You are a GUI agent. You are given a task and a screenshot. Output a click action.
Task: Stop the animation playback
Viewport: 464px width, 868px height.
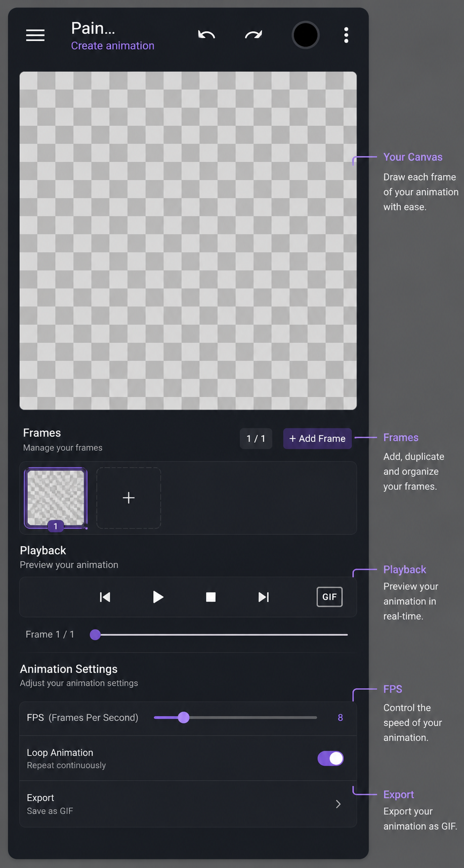211,597
